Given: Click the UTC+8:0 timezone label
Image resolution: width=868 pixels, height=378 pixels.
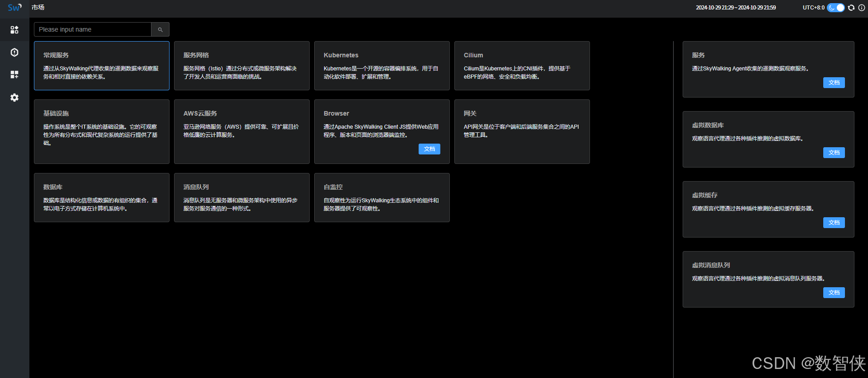Looking at the screenshot, I should point(813,8).
